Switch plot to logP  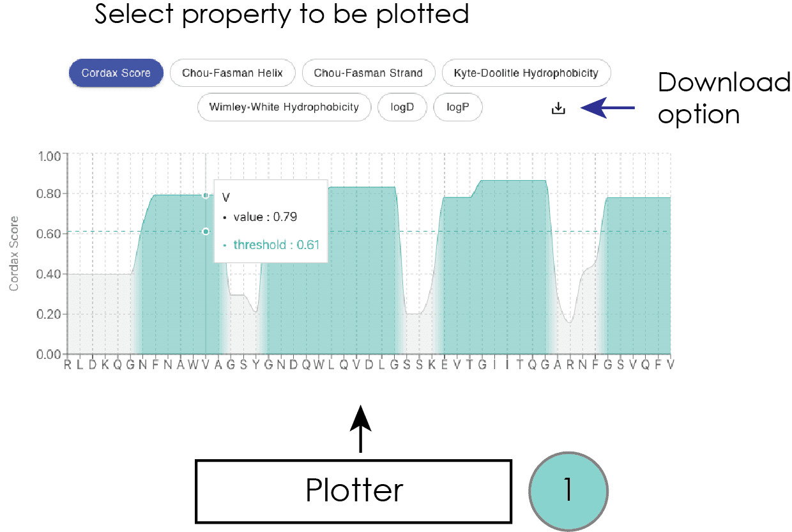(458, 107)
